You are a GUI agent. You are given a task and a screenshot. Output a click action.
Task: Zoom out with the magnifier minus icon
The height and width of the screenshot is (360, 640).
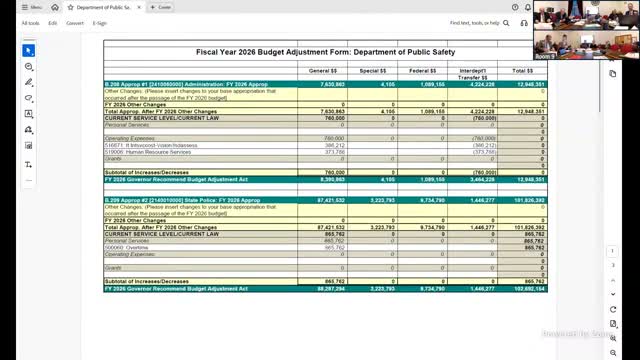click(613, 353)
